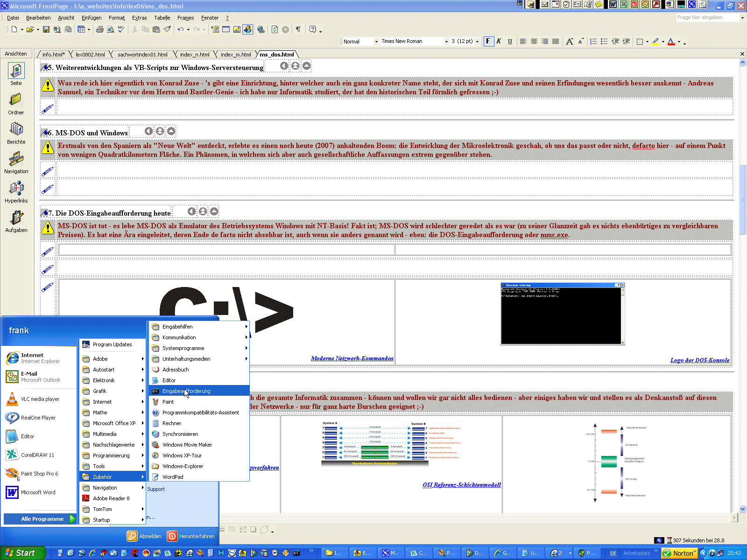Viewport: 747px width, 560px height.
Task: Switch to the lex0802.html tab
Action: tap(90, 55)
